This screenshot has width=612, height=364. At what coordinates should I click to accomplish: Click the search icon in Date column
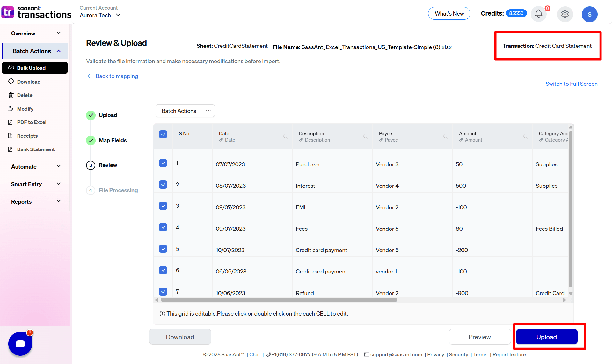click(285, 136)
